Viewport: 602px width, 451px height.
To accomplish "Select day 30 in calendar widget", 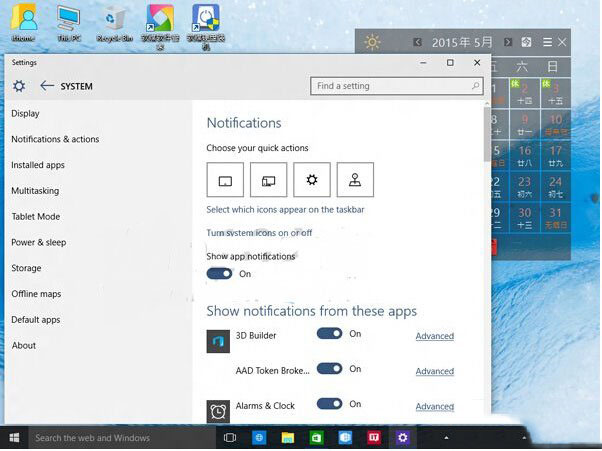I will tap(524, 218).
